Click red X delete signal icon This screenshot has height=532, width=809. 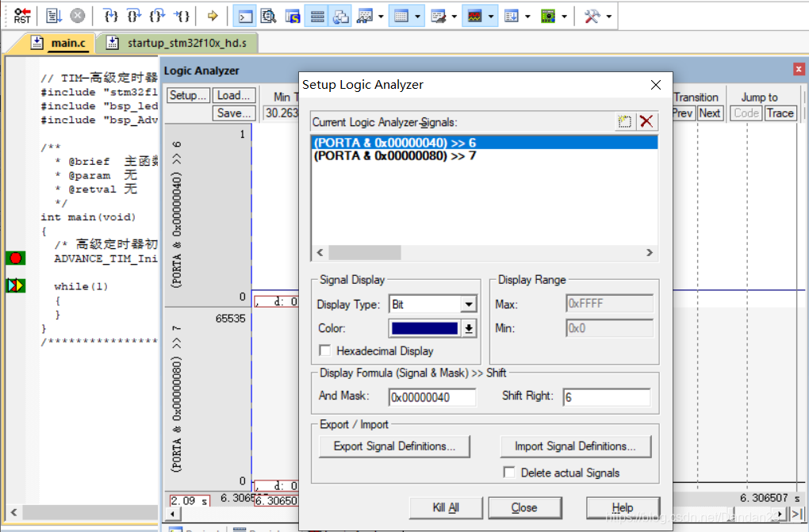coord(646,122)
